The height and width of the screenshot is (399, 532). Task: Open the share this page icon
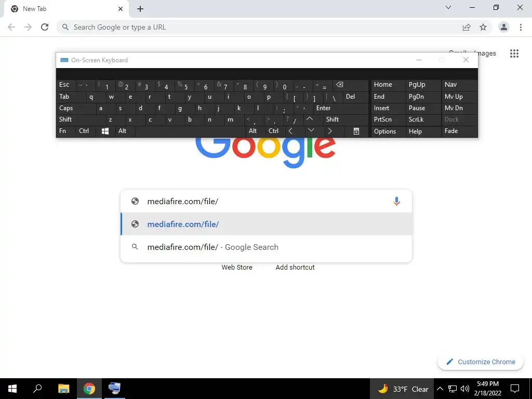click(x=467, y=27)
